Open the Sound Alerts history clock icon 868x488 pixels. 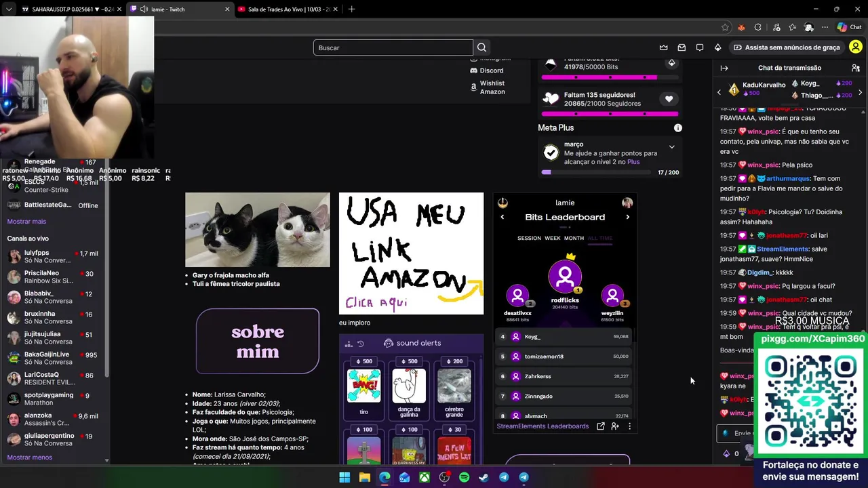click(361, 344)
